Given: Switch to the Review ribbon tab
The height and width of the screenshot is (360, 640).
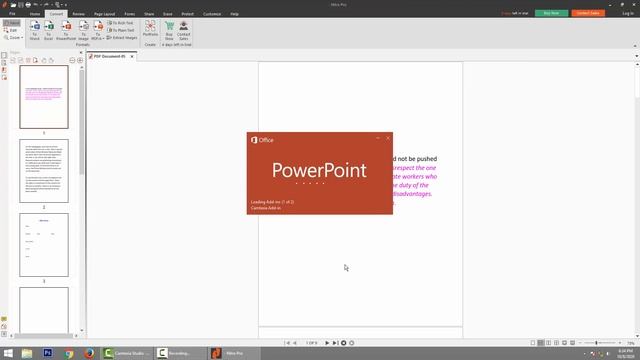Looking at the screenshot, I should 78,14.
